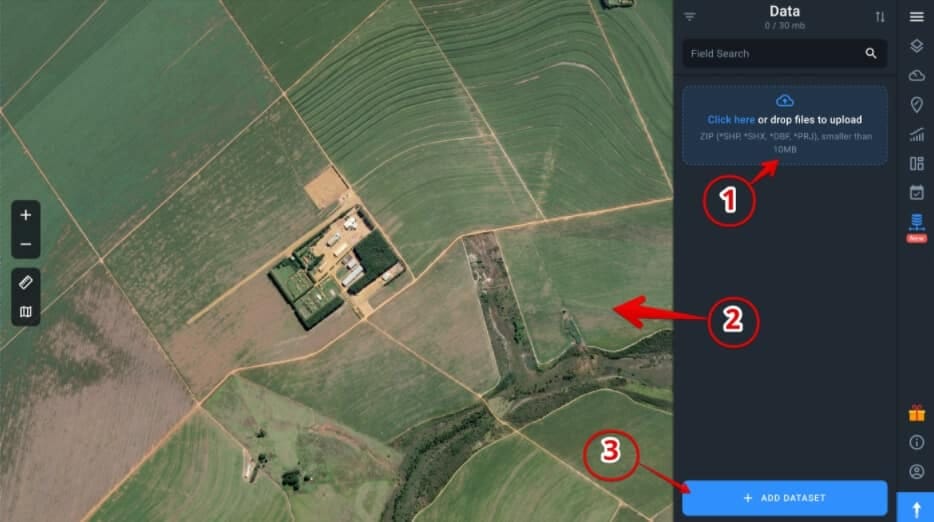The width and height of the screenshot is (934, 522).
Task: Open the gift rewards icon
Action: pos(917,413)
